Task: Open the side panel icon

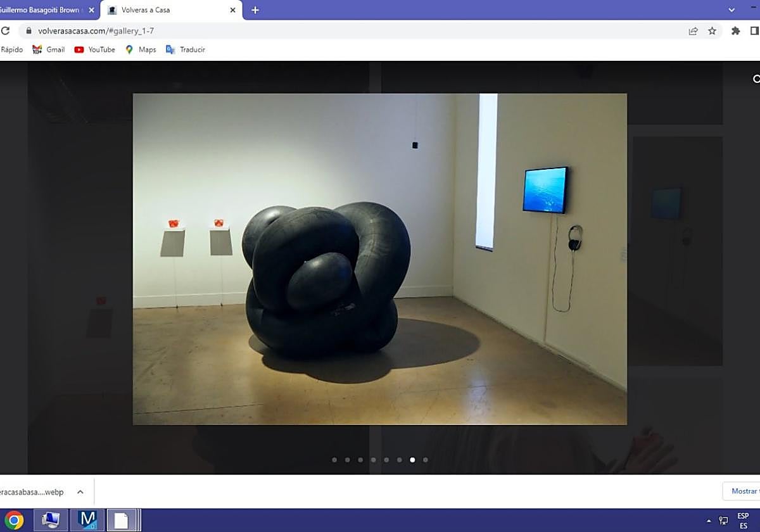Action: [754, 30]
